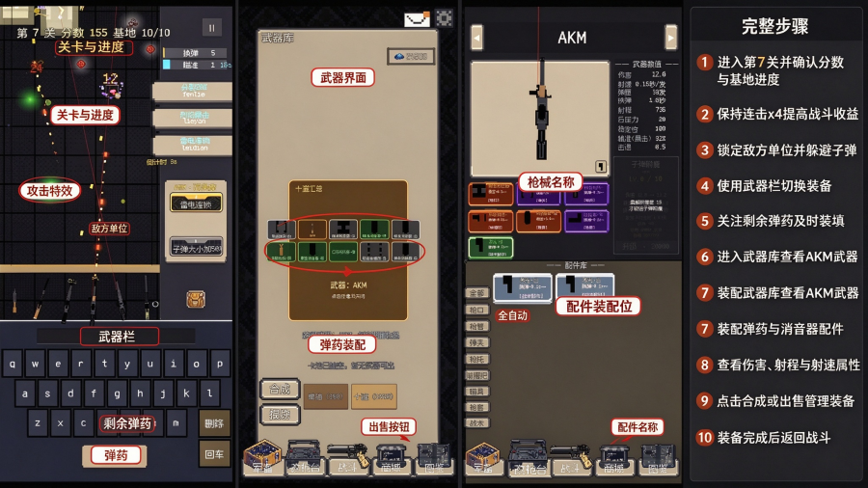Tap the e key on the keyboard
This screenshot has height=488, width=868.
[x=58, y=364]
